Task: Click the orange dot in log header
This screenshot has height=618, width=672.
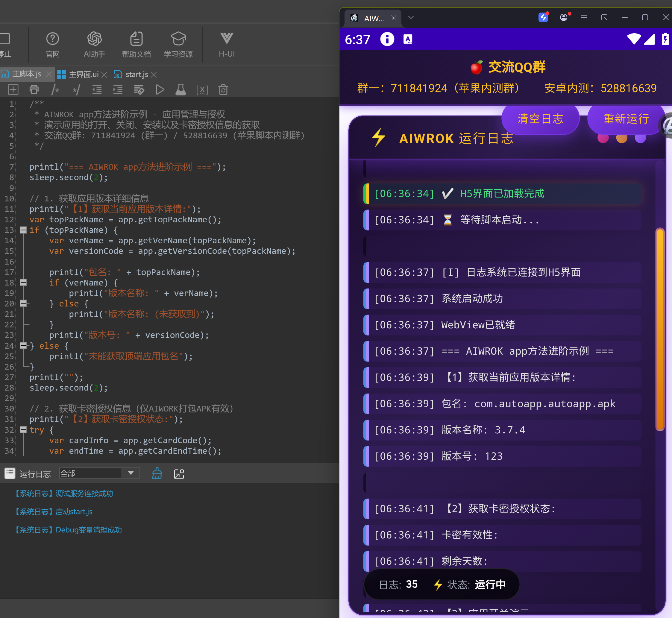Action: [622, 137]
